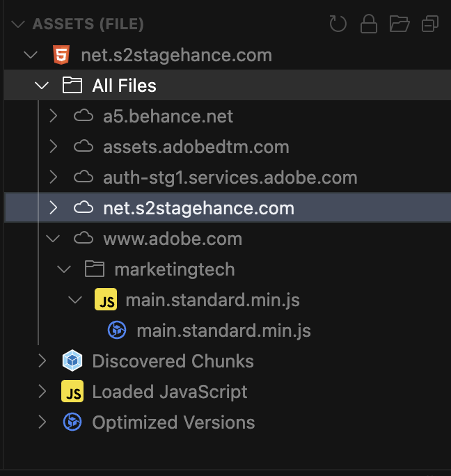Click the yellow JS icon for Loaded JavaScript
The width and height of the screenshot is (451, 476).
(x=72, y=392)
